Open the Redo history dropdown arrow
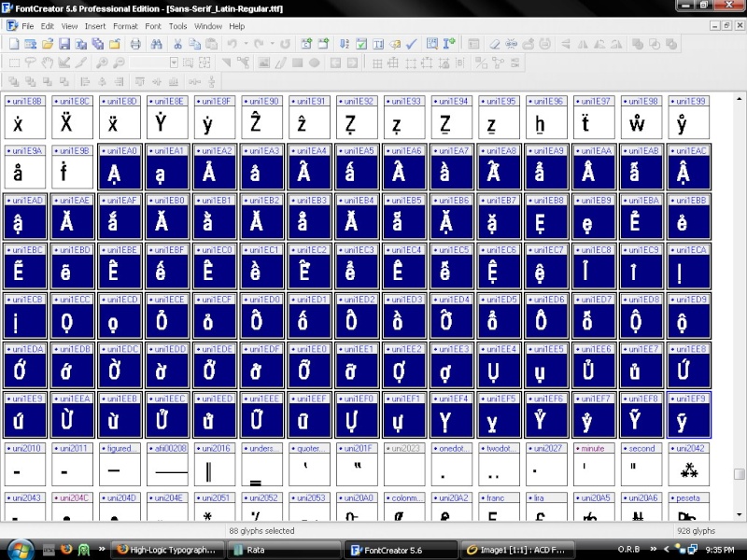747x560 pixels. pyautogui.click(x=272, y=44)
